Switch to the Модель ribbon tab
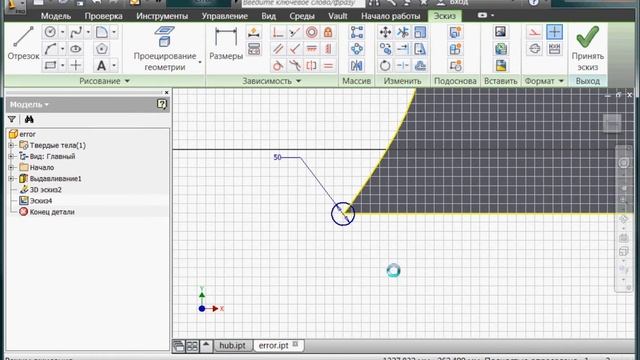The width and height of the screenshot is (640, 360). click(56, 16)
